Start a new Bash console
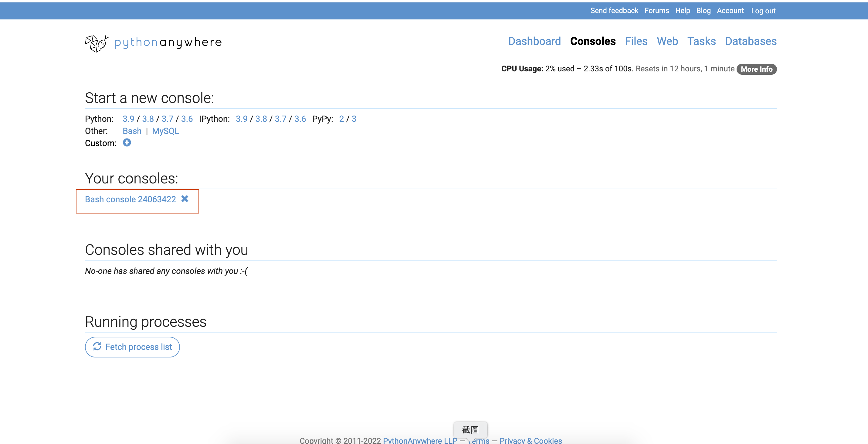Screen dimensions: 868x444 click(x=132, y=131)
